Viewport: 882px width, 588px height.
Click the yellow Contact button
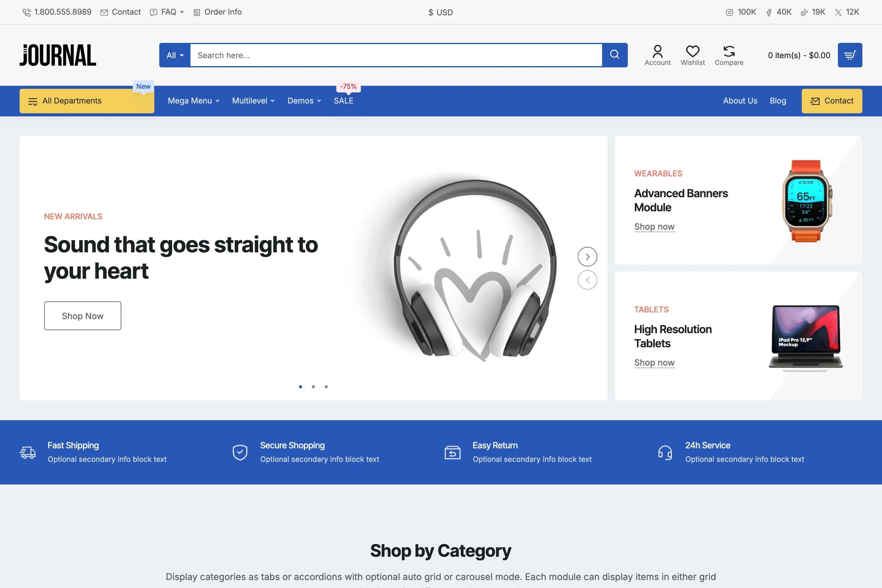(832, 100)
